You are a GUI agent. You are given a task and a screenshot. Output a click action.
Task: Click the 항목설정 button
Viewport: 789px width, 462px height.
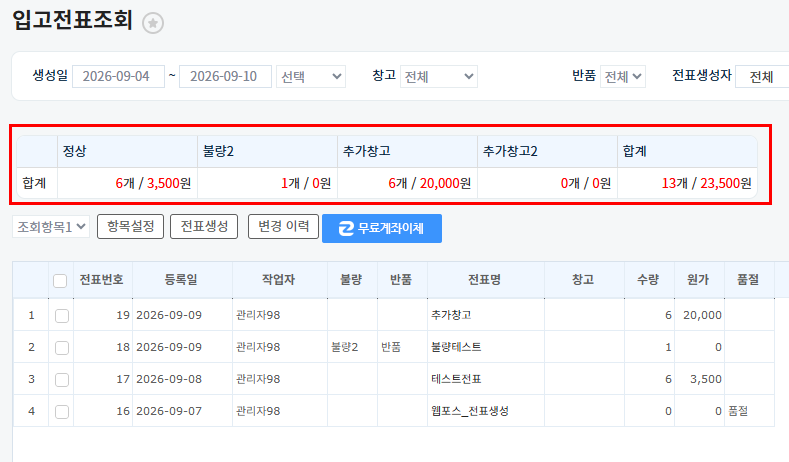tap(130, 226)
